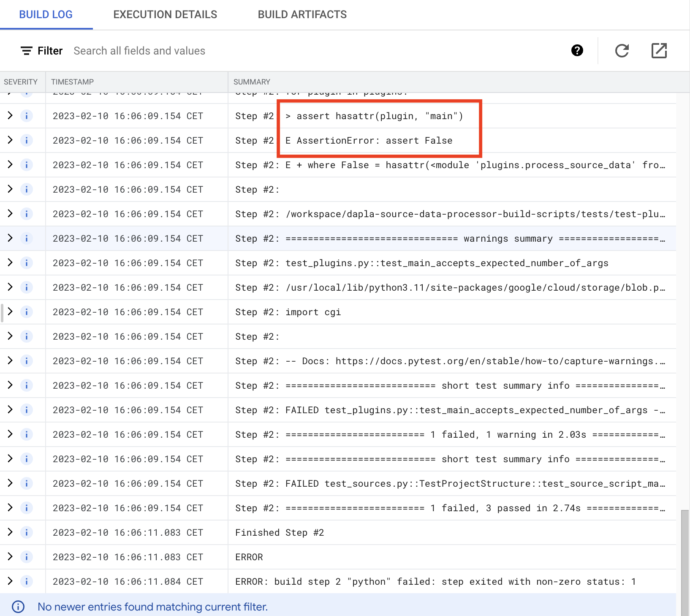
Task: Click info icon on '1 failed, 3 passed' row
Action: click(27, 508)
